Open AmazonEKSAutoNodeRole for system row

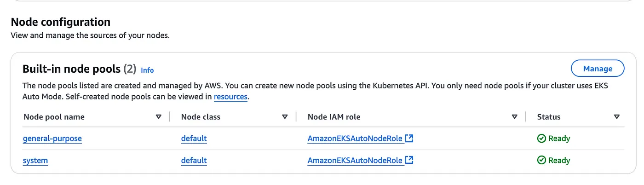pyautogui.click(x=355, y=160)
